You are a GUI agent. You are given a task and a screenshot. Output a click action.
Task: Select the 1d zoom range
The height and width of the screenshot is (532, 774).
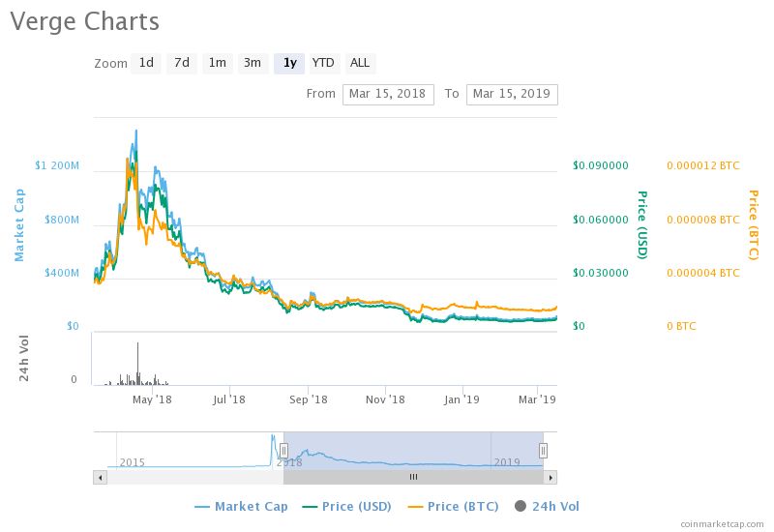coord(146,63)
